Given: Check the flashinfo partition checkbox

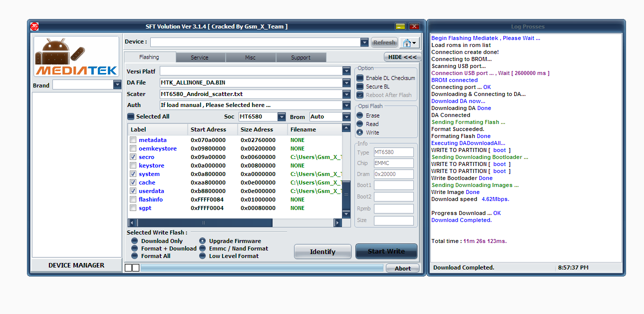Looking at the screenshot, I should pyautogui.click(x=133, y=199).
